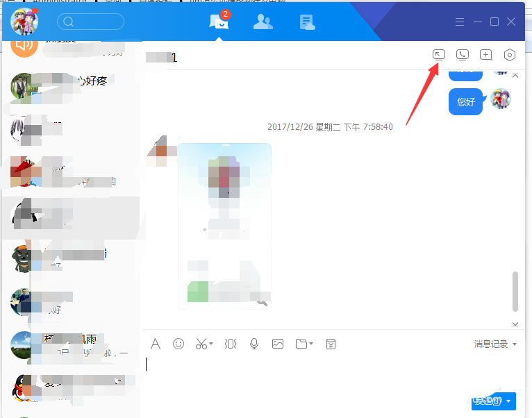The image size is (532, 418).
Task: Switch to the Messages tab with badge
Action: (219, 22)
